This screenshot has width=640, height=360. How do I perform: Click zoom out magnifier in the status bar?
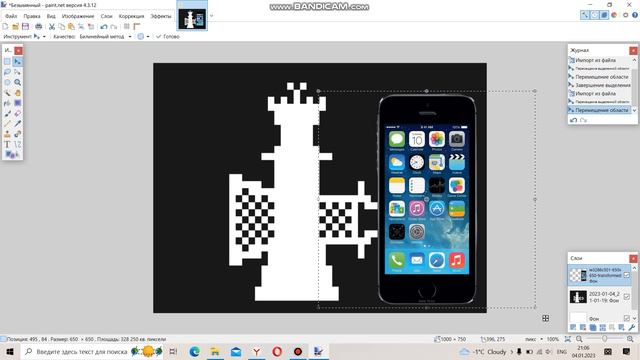[x=579, y=339]
